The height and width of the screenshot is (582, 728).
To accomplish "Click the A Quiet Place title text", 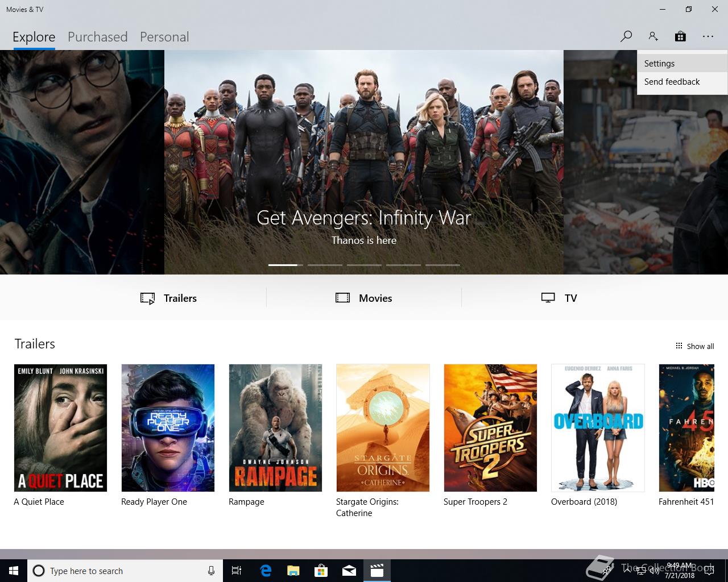I will point(39,502).
